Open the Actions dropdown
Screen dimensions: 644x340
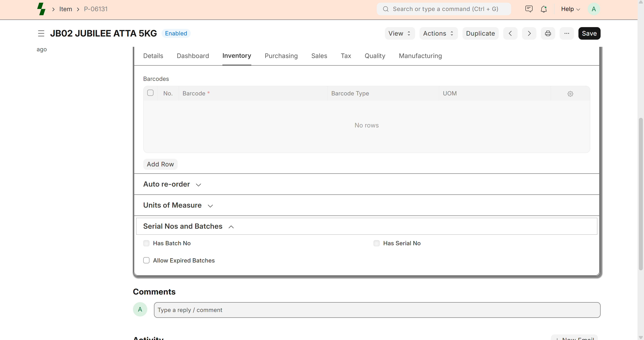(438, 33)
